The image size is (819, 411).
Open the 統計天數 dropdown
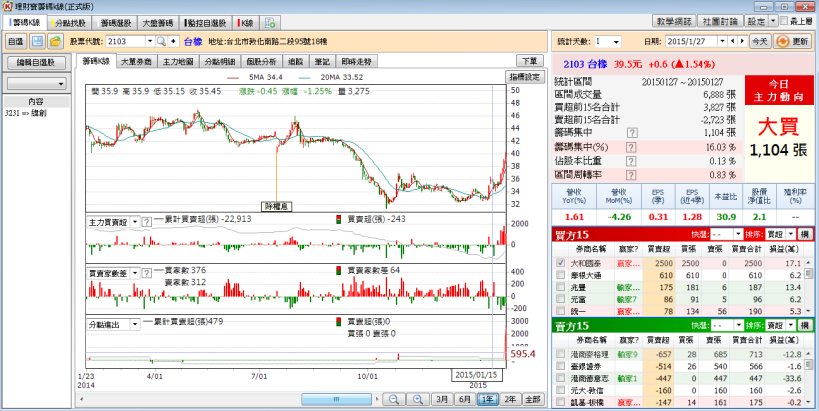tap(616, 41)
